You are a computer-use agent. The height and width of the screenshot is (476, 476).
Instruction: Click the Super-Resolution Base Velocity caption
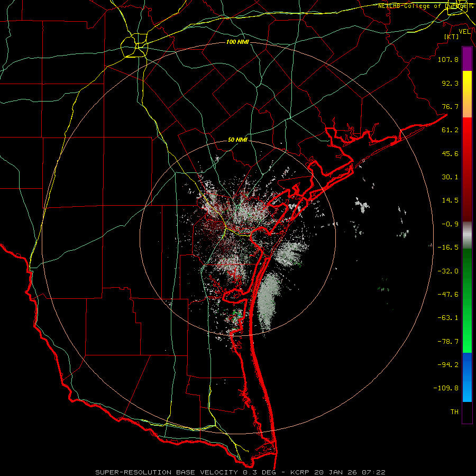[x=241, y=472]
